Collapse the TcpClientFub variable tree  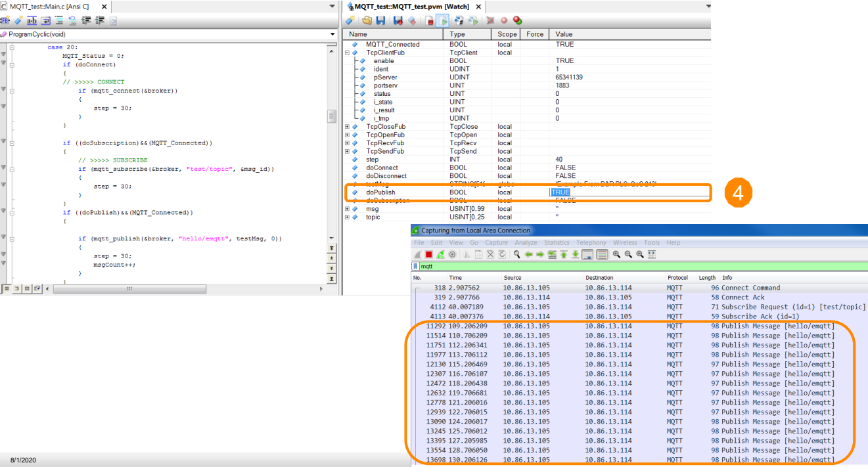[348, 53]
